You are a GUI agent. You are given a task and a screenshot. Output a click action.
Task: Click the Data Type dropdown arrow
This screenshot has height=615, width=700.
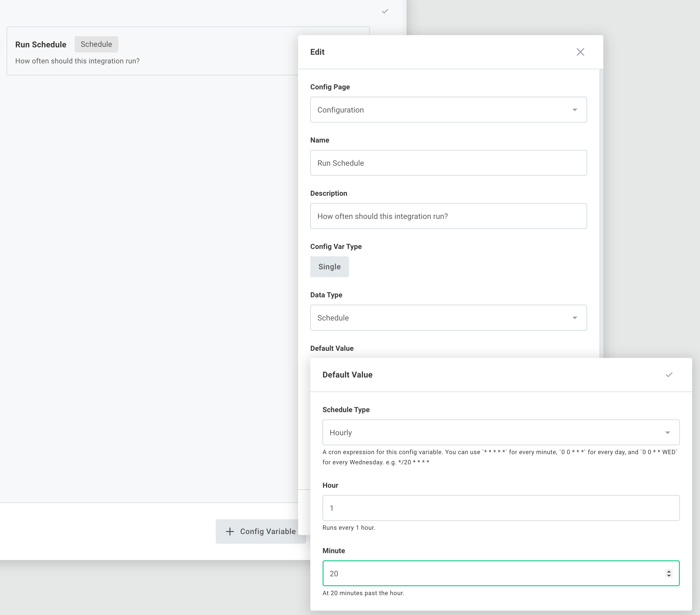(x=575, y=318)
